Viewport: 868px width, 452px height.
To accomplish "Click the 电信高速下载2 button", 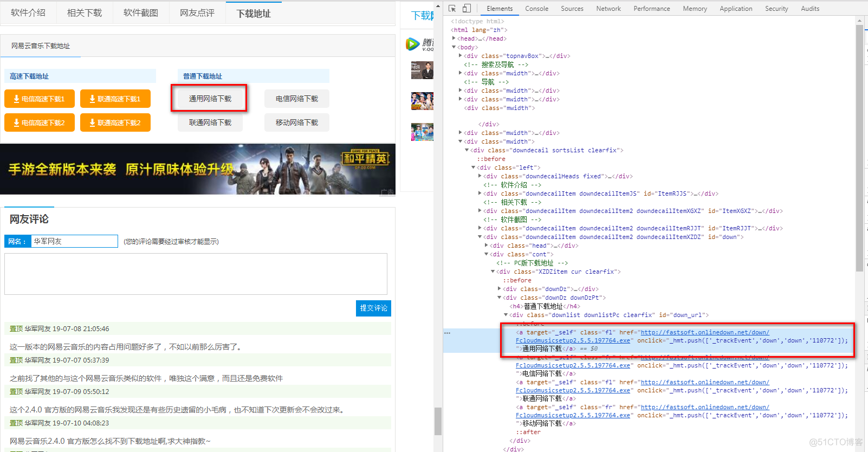I will (x=40, y=122).
